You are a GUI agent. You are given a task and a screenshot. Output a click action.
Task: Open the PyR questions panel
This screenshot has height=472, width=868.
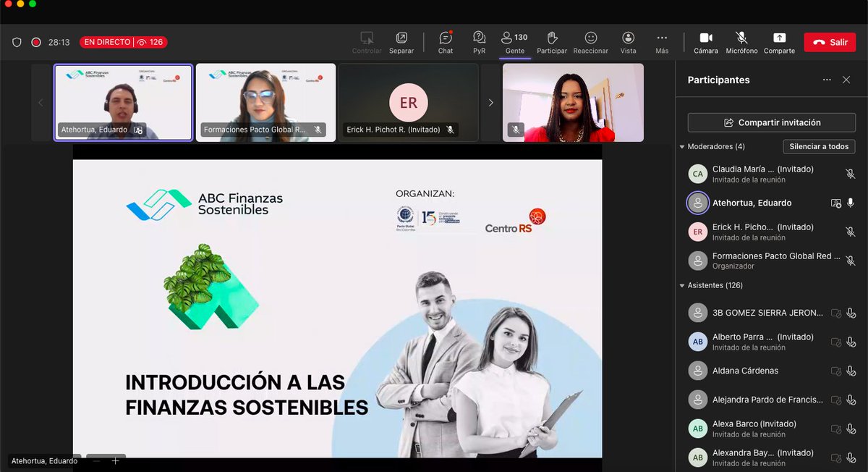point(479,42)
